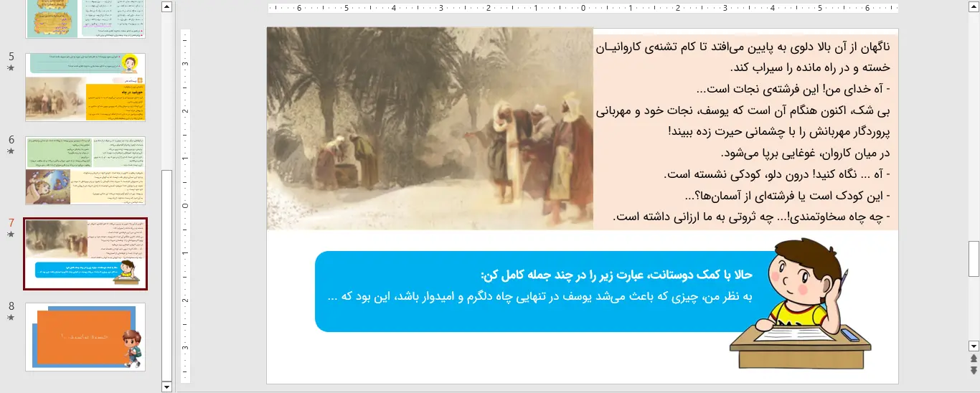
Task: Click the animation star under slide 6
Action: point(10,151)
